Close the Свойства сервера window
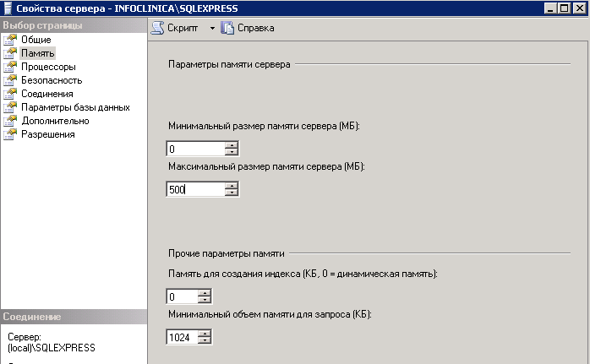The width and height of the screenshot is (590, 364). 580,8
